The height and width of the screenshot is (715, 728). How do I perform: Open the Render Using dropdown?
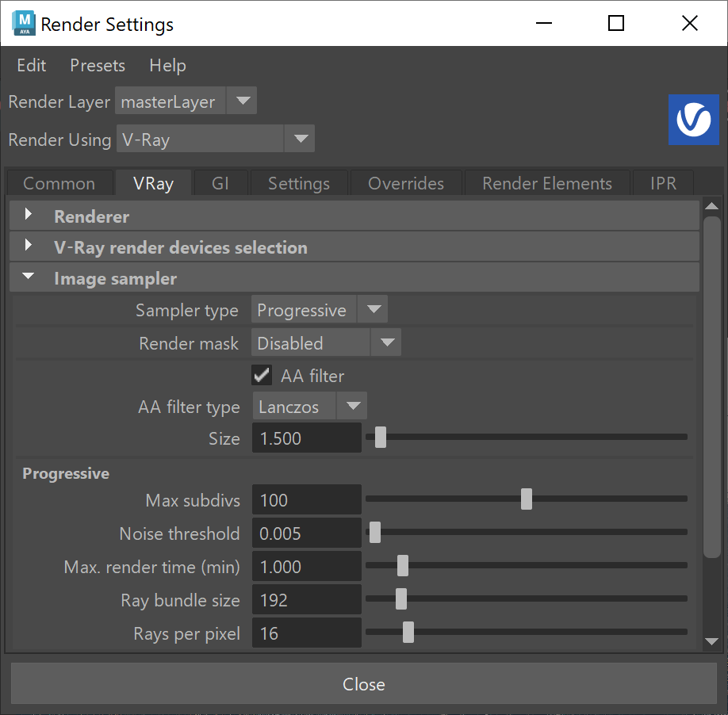[216, 139]
